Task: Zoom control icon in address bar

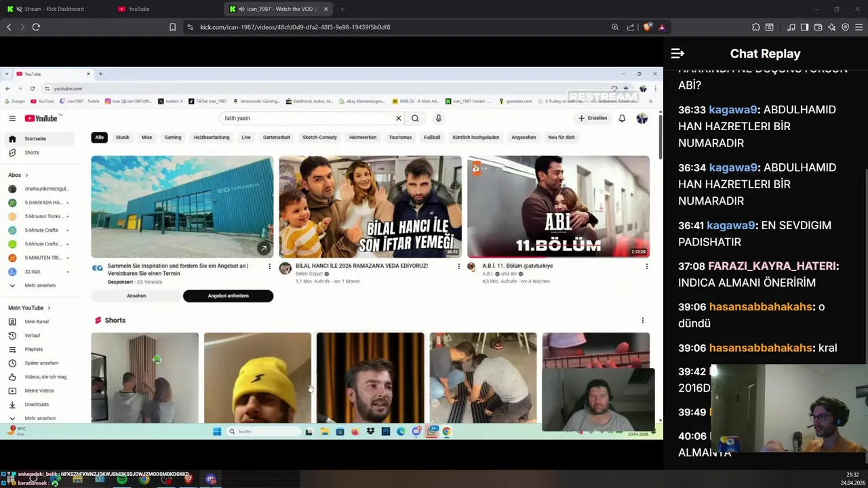Action: [x=615, y=27]
